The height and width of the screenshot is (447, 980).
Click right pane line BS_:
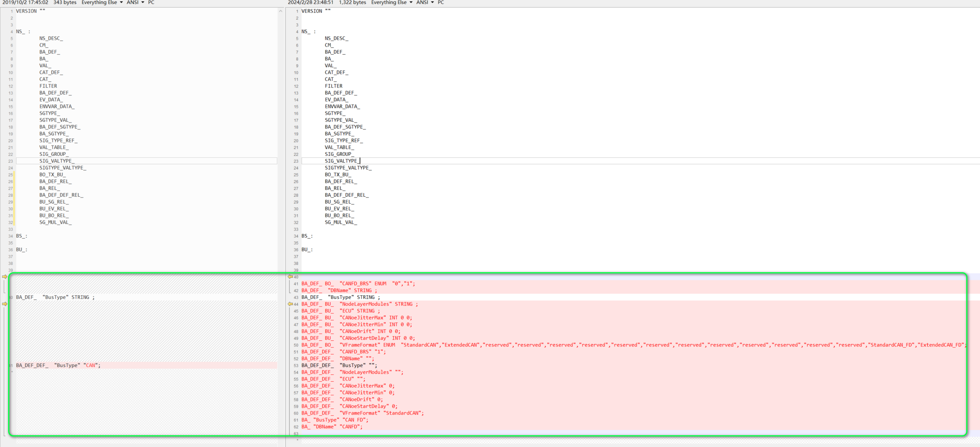coord(307,236)
